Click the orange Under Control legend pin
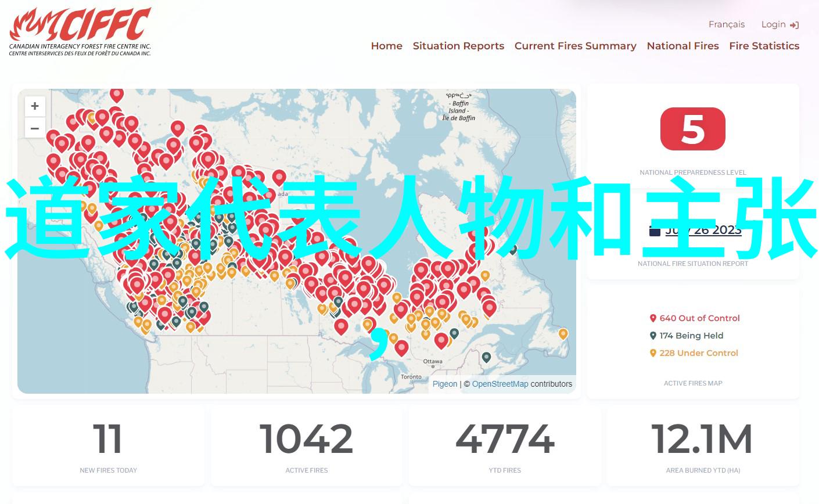This screenshot has width=819, height=504. 653,353
